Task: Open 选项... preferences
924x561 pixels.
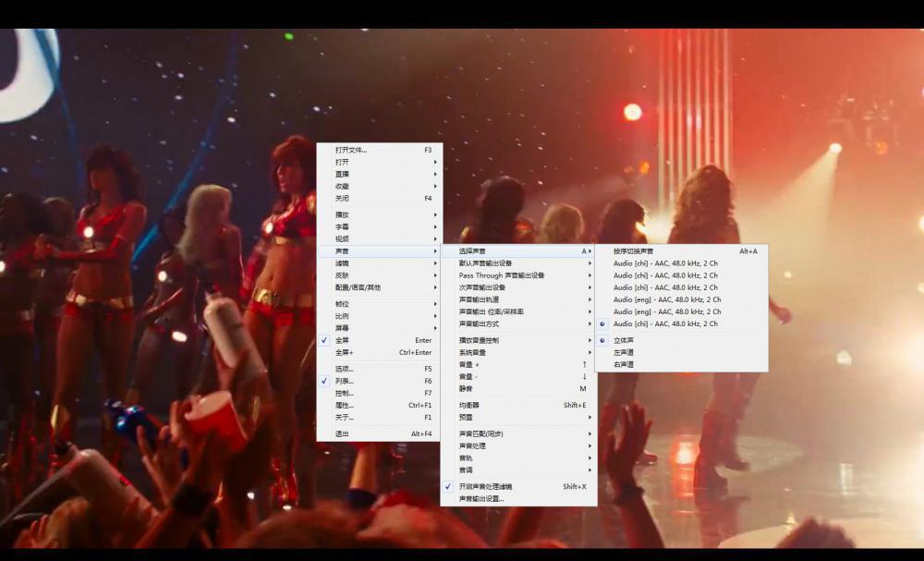Action: (x=380, y=369)
